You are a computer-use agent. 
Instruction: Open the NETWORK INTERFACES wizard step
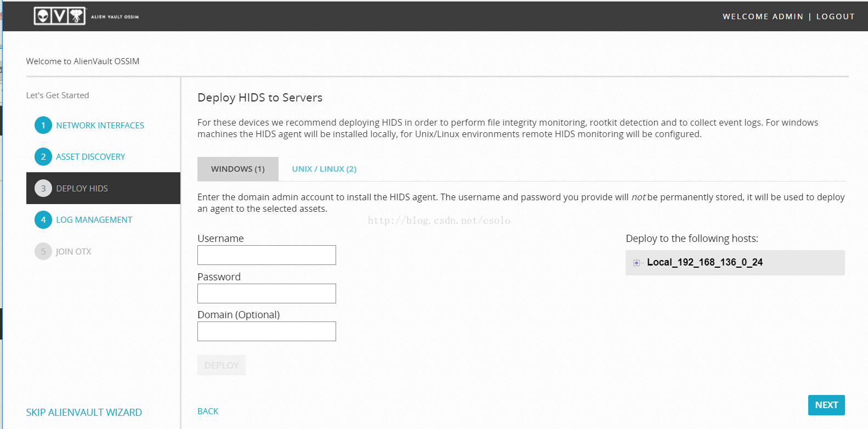(100, 125)
